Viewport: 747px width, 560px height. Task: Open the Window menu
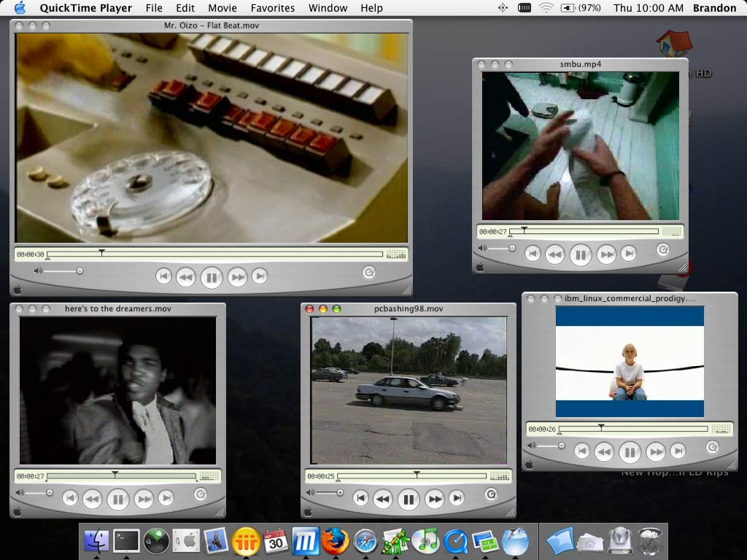tap(328, 8)
